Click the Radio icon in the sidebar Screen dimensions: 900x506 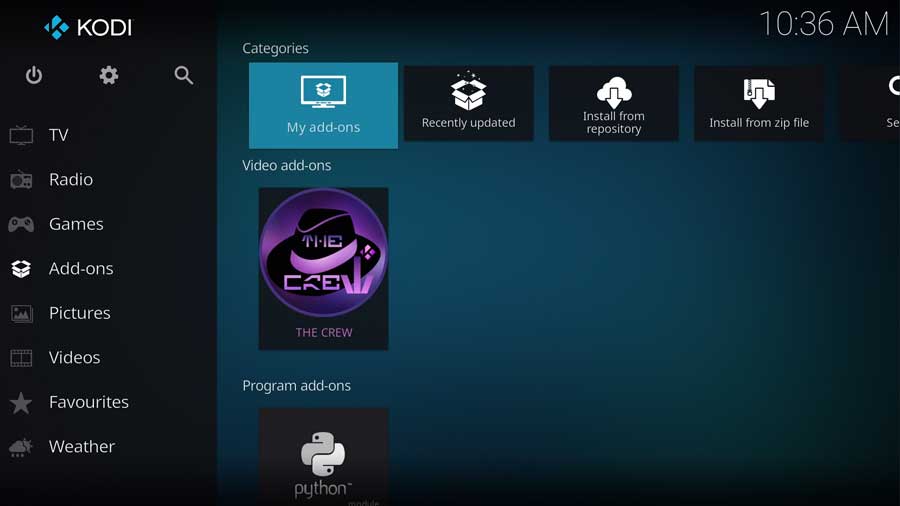(x=21, y=180)
